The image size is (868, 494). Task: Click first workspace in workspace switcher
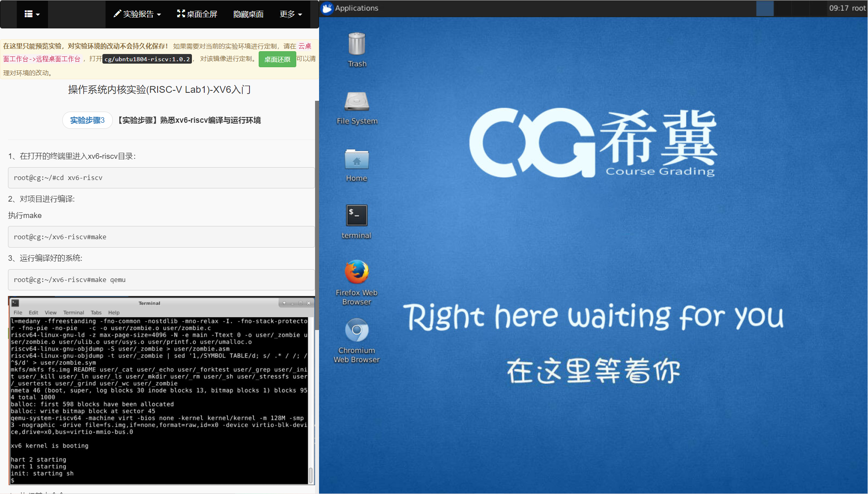click(765, 8)
